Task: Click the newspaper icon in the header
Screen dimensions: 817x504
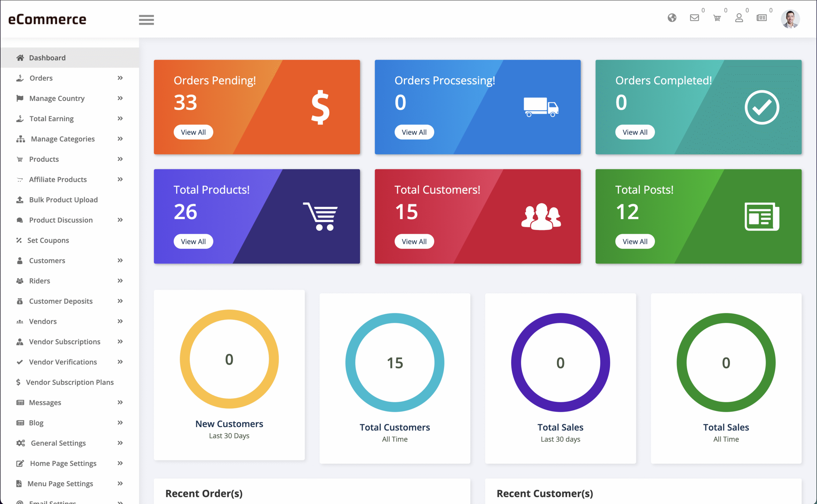Action: (762, 18)
